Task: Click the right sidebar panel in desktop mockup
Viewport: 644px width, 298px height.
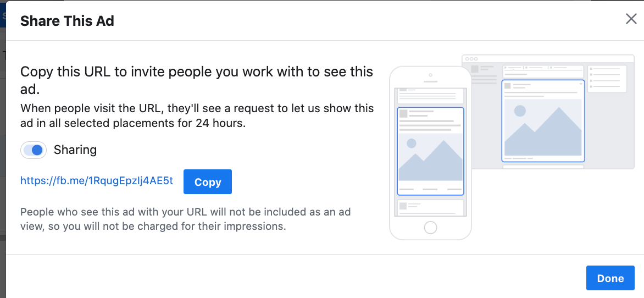Action: pos(607,79)
